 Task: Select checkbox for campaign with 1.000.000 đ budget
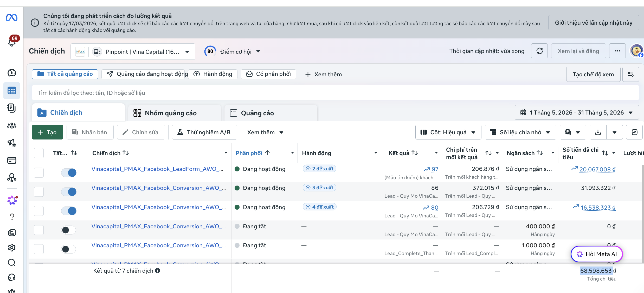click(x=39, y=249)
